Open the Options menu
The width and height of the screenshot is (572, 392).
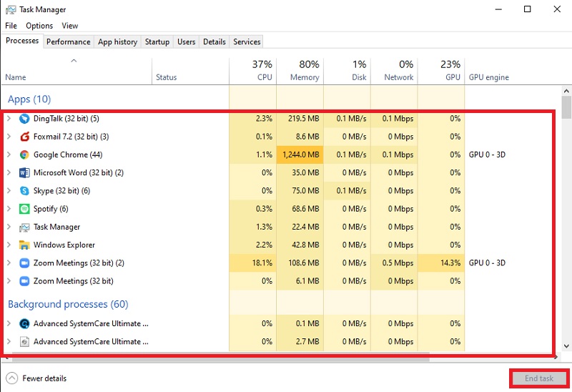[x=39, y=26]
